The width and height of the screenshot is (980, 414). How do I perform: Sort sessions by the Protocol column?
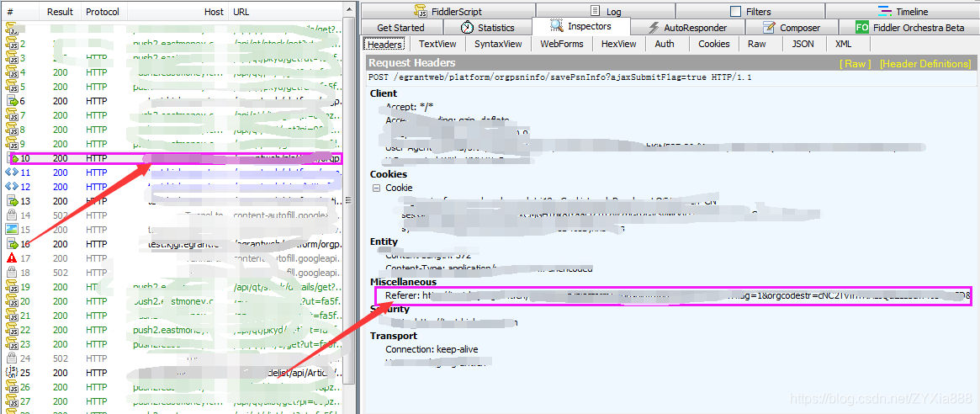(103, 12)
